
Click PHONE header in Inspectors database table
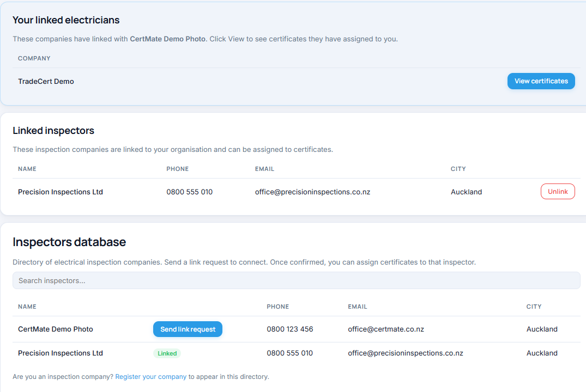point(277,307)
